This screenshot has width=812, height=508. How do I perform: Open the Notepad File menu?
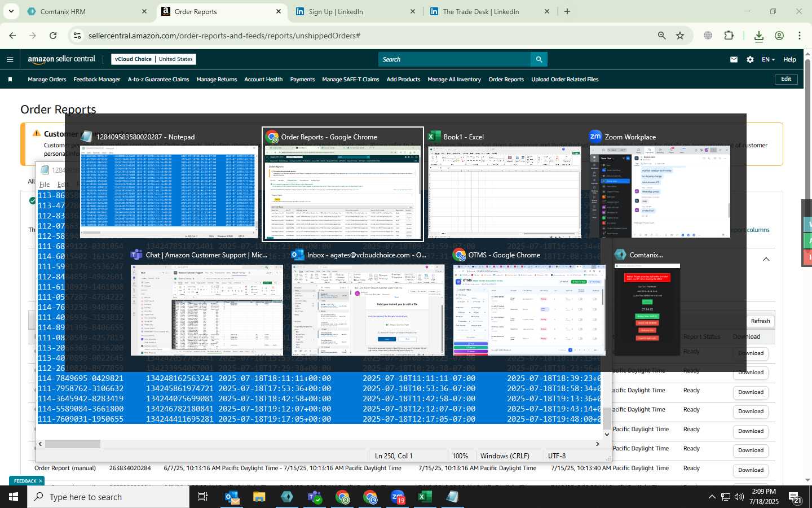click(x=45, y=185)
